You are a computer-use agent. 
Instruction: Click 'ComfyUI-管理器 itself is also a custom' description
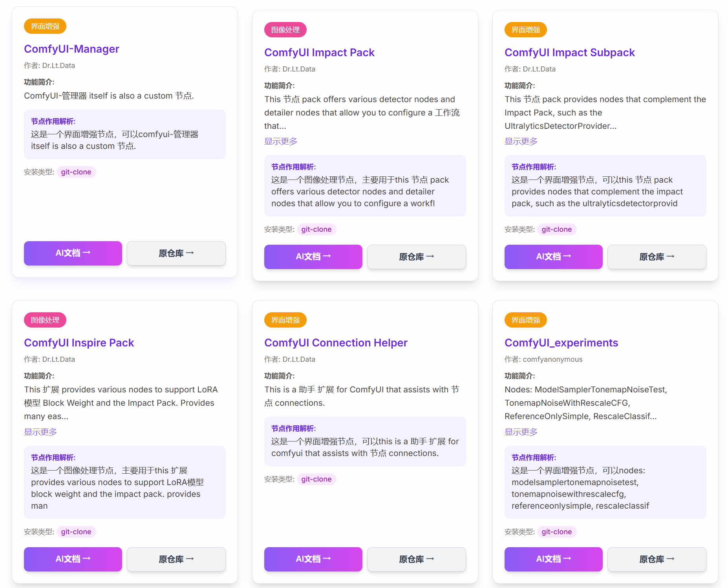point(109,96)
